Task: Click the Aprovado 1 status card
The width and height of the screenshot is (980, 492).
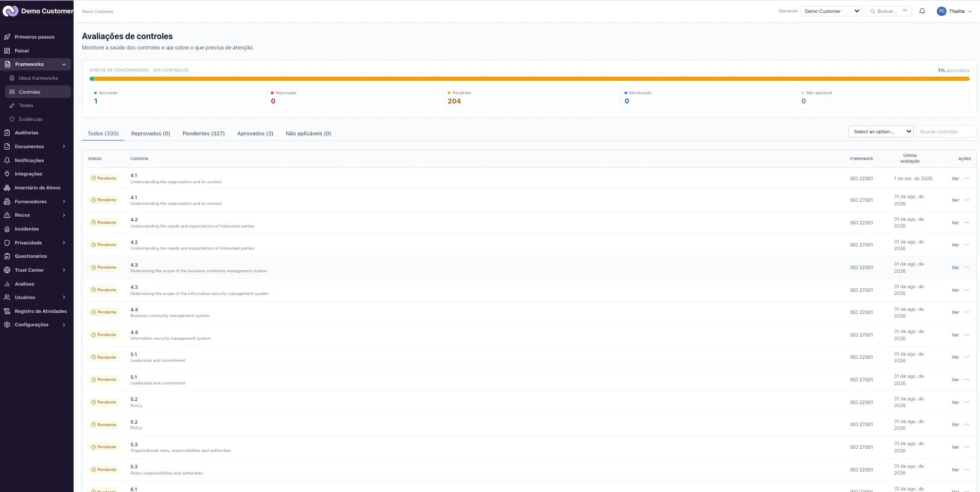Action: coord(176,97)
